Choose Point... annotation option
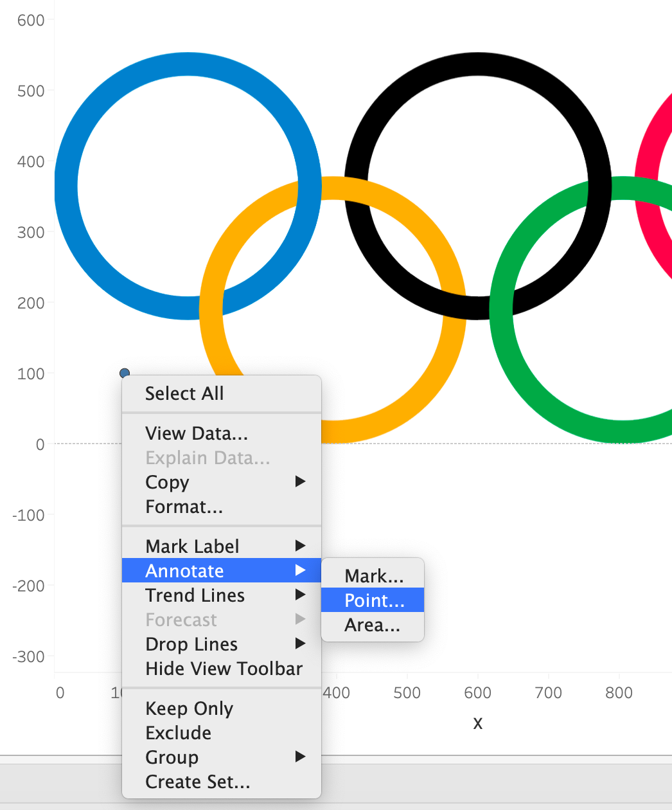The width and height of the screenshot is (672, 810). [373, 600]
